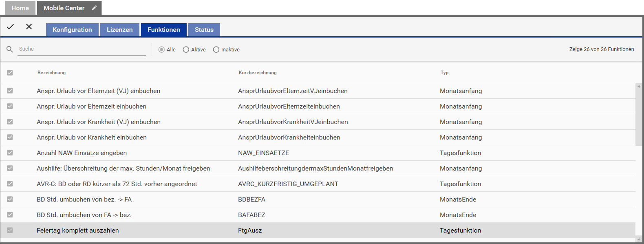Toggle checkbox for BD Std. umbuchen von bez. -> FA
The width and height of the screenshot is (644, 244).
click(x=10, y=199)
